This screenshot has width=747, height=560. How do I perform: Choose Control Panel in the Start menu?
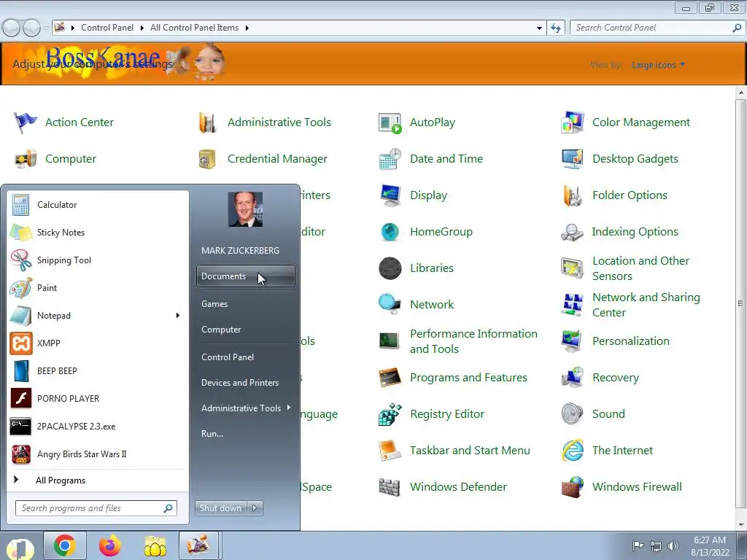pyautogui.click(x=246, y=357)
